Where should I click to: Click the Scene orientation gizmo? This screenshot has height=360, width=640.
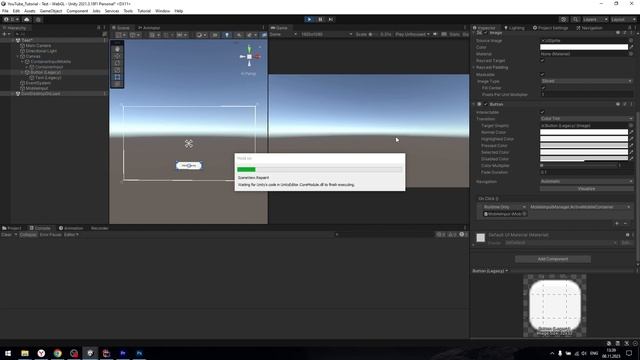click(x=249, y=57)
